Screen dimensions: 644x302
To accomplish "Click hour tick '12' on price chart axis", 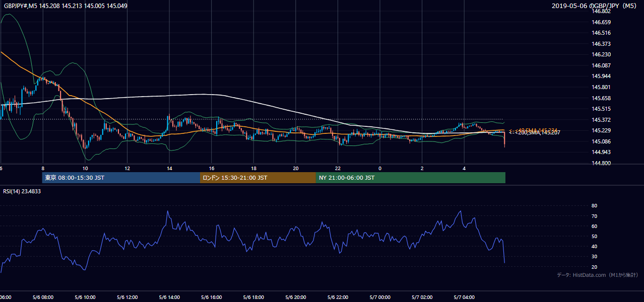I will point(127,168).
